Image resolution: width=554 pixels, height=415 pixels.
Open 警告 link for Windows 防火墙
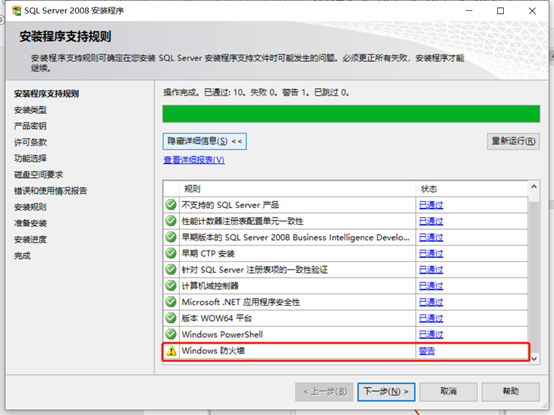427,351
